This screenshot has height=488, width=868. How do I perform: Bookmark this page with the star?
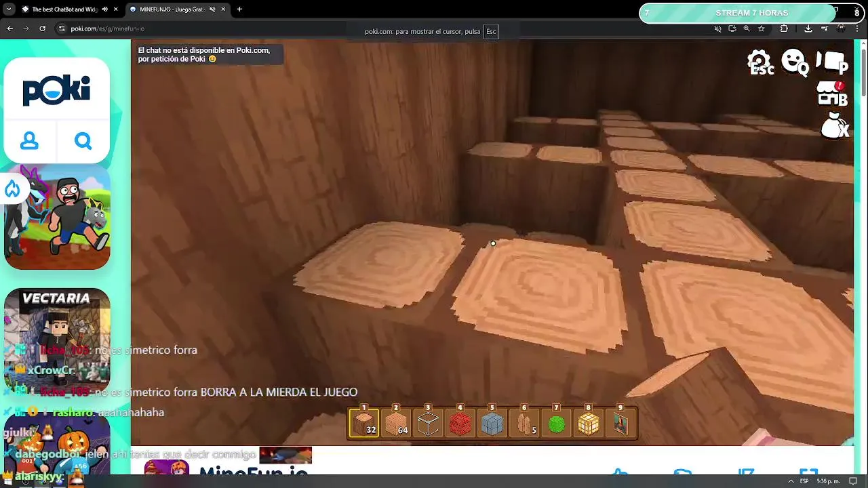coord(762,28)
